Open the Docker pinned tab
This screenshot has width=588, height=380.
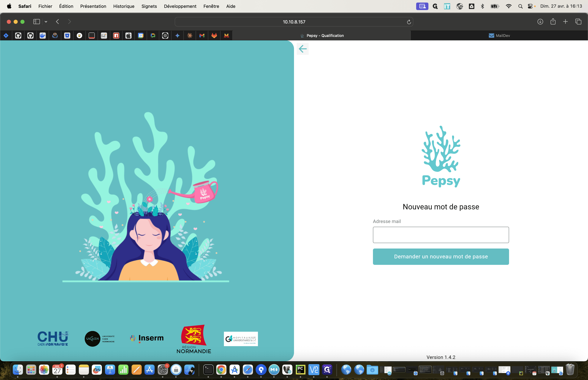click(x=43, y=36)
